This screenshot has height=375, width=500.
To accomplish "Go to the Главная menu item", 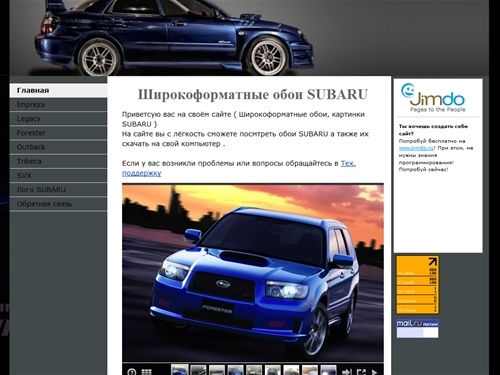I will pos(58,91).
